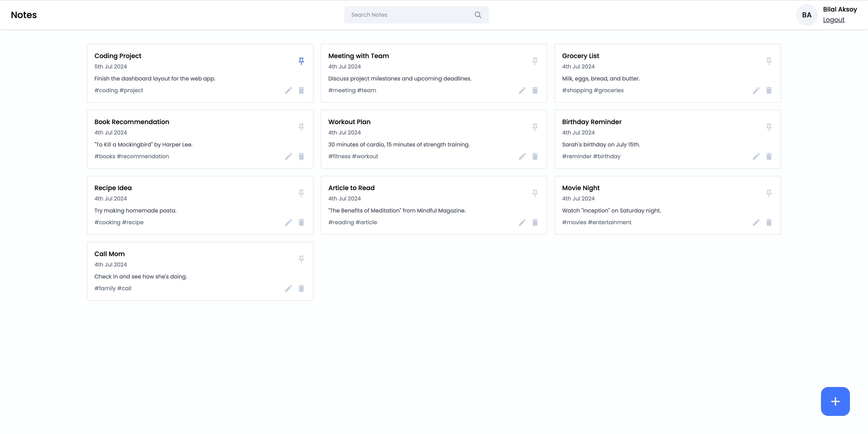Click the search magnifier icon

pyautogui.click(x=478, y=15)
